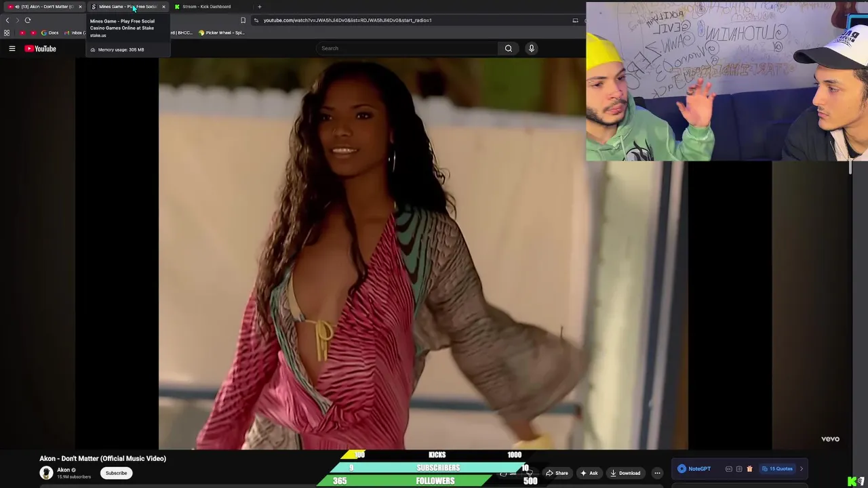Click the site settings icon in address bar

[x=256, y=20]
